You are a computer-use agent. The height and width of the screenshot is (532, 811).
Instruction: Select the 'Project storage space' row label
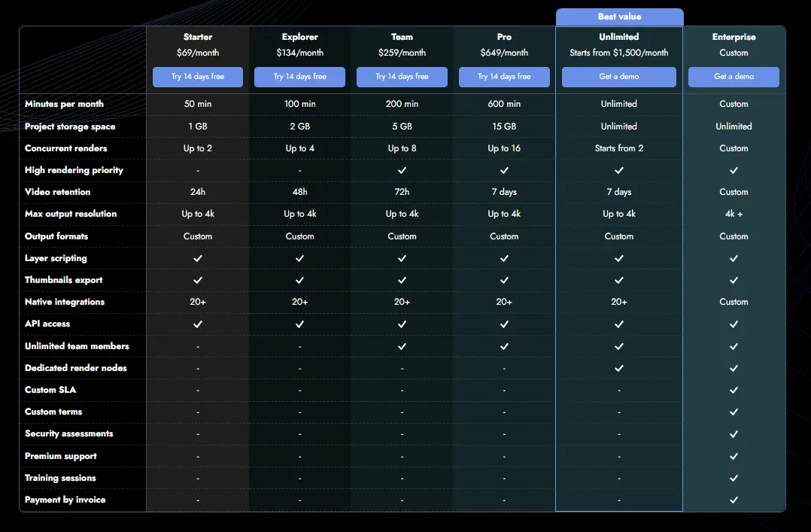coord(70,126)
